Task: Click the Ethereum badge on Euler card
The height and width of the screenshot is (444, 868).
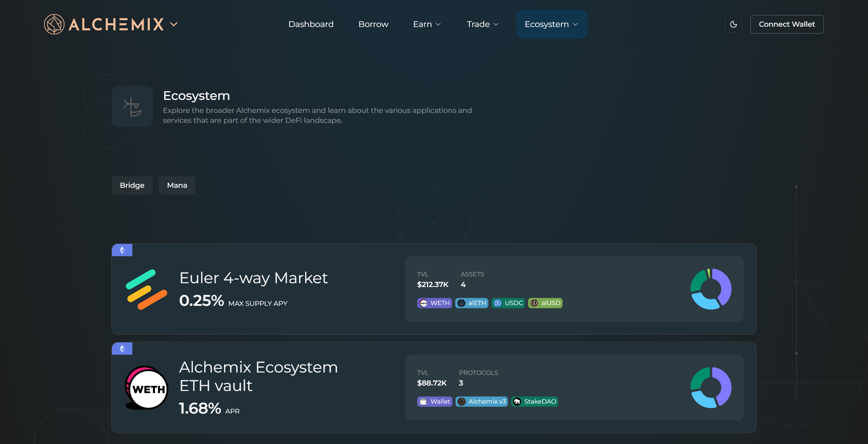Action: tap(122, 250)
